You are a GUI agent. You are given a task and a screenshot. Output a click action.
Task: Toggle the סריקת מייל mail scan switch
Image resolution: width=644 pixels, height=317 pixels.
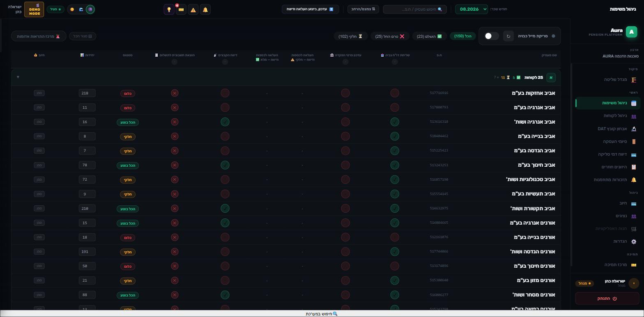tap(492, 36)
